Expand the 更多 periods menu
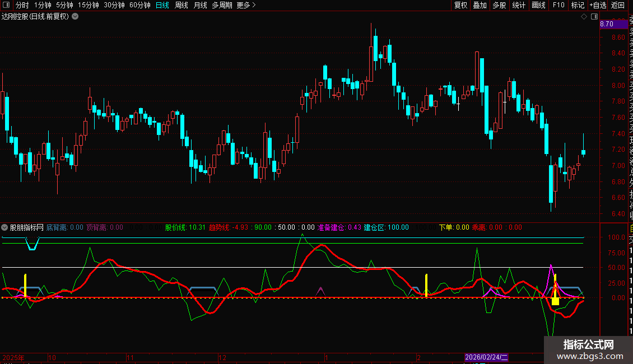Viewport: 633px width, 364px height. (x=246, y=5)
